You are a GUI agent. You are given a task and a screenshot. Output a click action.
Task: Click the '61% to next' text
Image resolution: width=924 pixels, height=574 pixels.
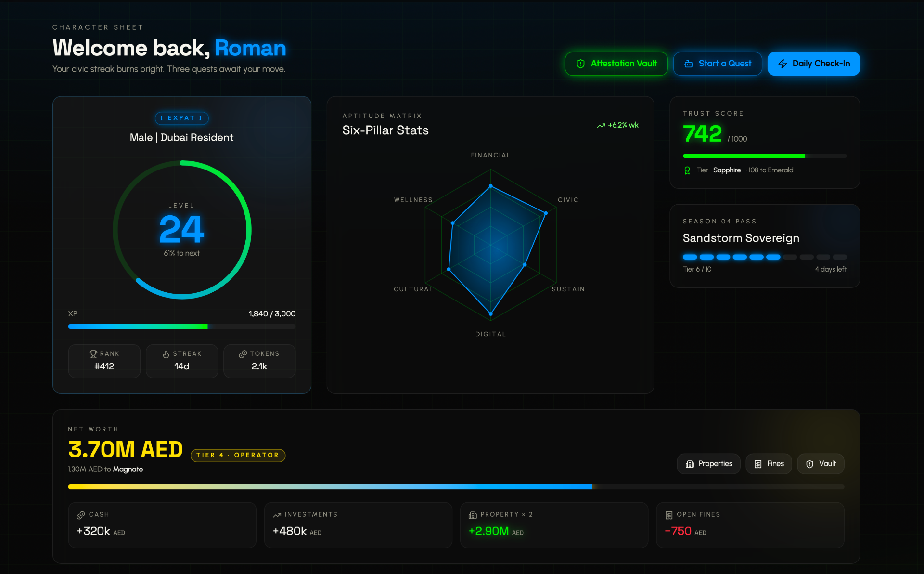[x=181, y=253]
